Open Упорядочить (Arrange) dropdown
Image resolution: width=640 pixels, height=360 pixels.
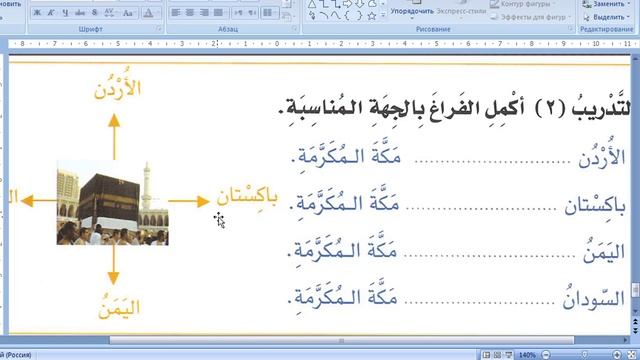pos(412,11)
